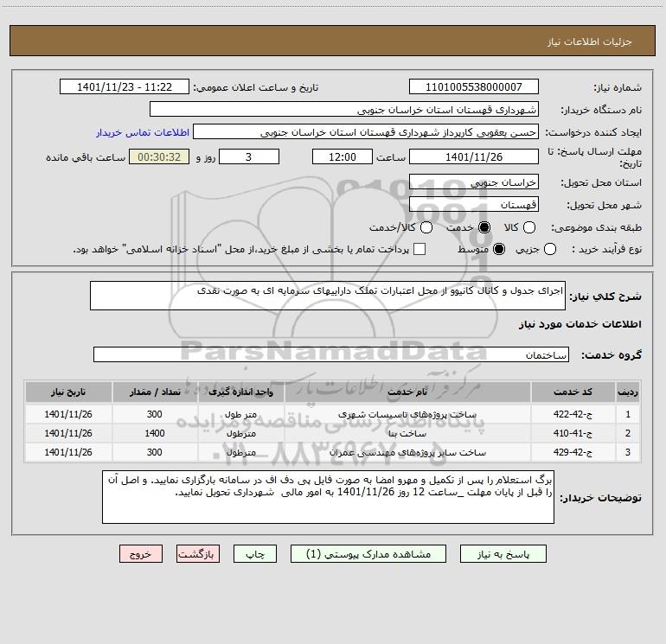The image size is (666, 644).
Task: Click service code ج-42-429
Action: click(x=573, y=453)
